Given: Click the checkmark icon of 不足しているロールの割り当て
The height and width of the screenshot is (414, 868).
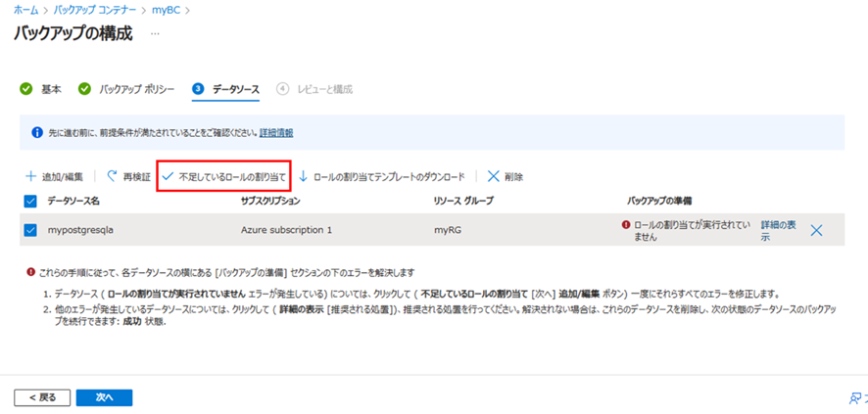Looking at the screenshot, I should coord(168,177).
